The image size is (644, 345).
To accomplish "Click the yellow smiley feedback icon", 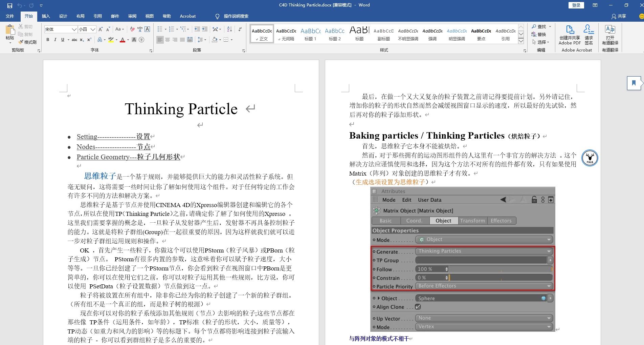I will pos(641,16).
